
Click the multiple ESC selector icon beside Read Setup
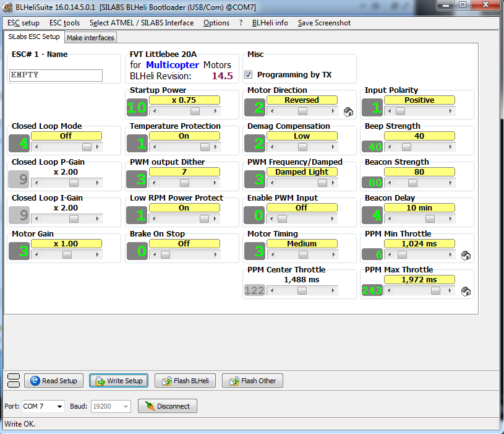(x=14, y=381)
